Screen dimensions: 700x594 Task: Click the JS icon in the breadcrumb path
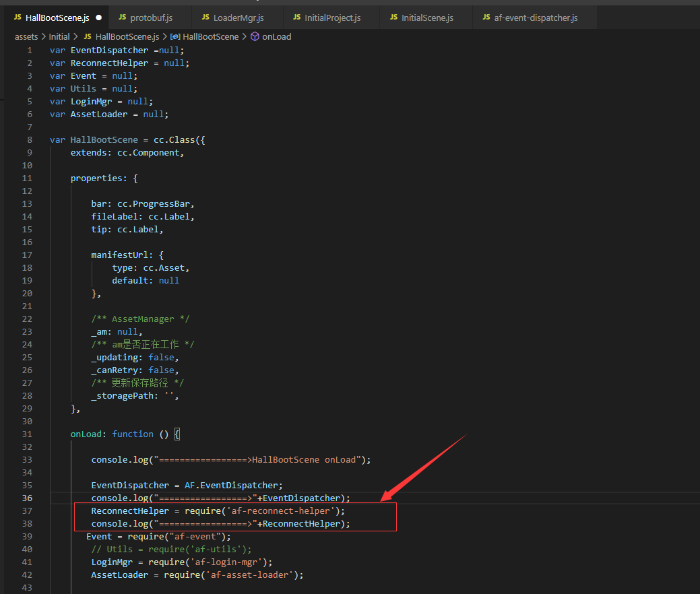point(88,36)
